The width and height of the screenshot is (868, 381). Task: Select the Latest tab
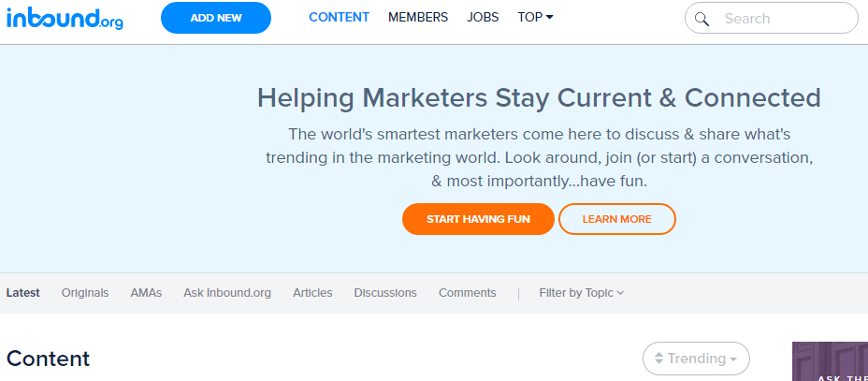23,293
